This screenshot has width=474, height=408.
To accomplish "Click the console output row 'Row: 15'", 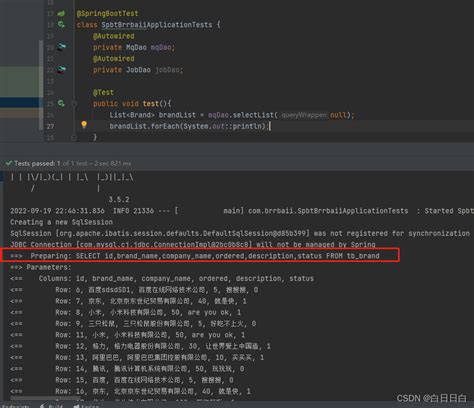I will pos(122,380).
